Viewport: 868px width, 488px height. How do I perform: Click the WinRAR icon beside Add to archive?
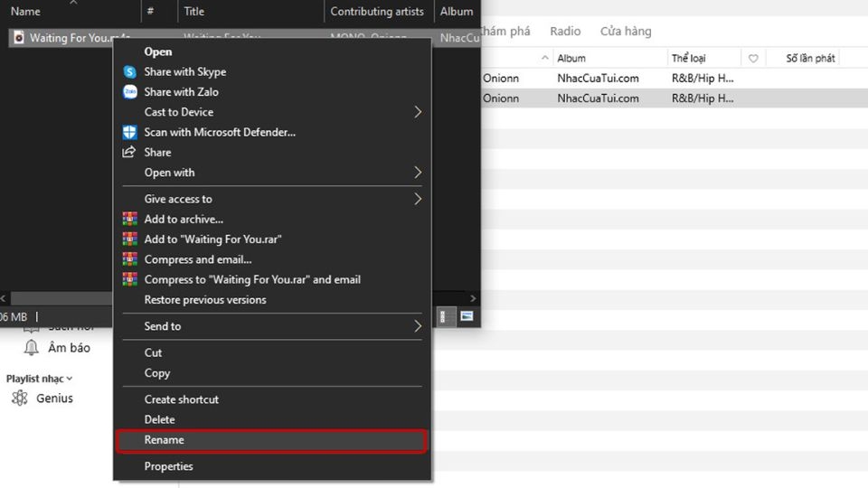click(x=129, y=219)
